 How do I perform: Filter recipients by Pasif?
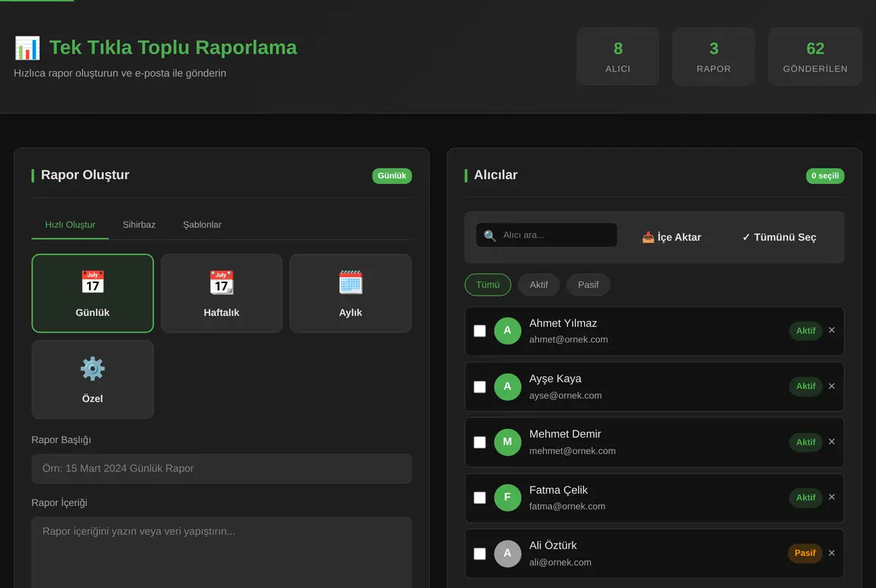(588, 285)
